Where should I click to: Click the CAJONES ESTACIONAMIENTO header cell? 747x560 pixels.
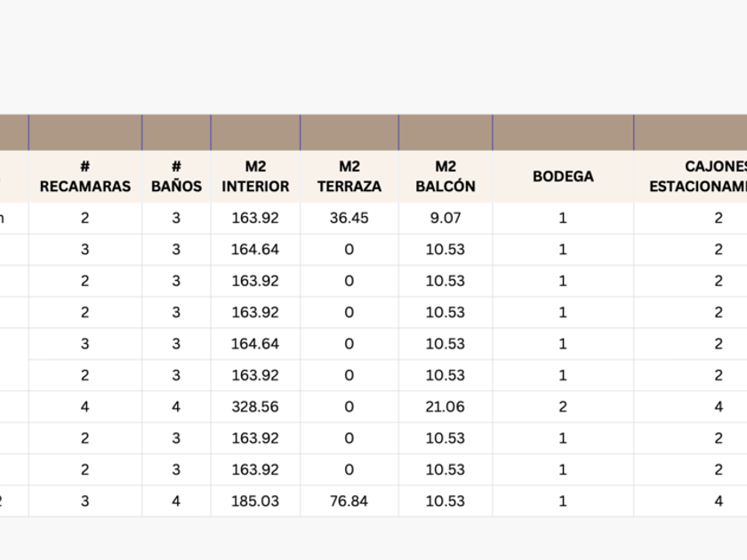tap(703, 176)
